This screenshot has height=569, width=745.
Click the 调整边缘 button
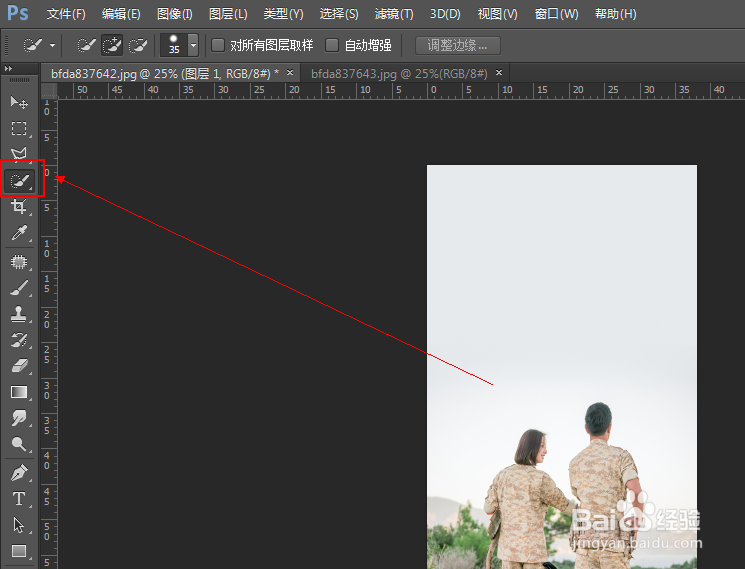coord(458,46)
